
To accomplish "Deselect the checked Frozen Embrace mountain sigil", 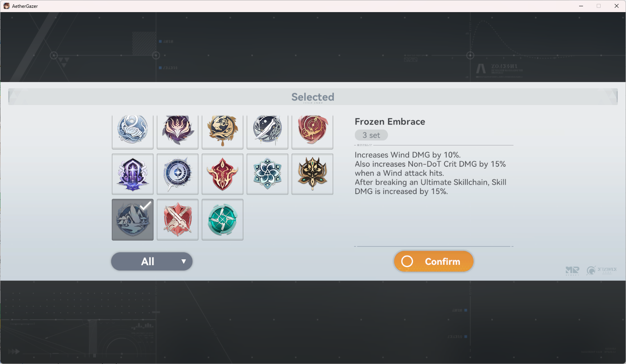I will [x=132, y=219].
